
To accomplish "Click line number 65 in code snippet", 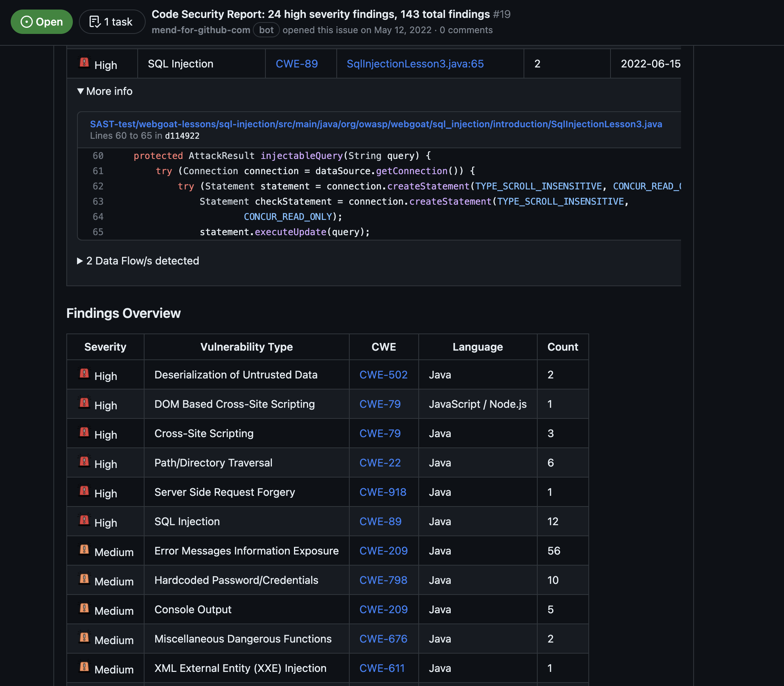I will pos(98,232).
